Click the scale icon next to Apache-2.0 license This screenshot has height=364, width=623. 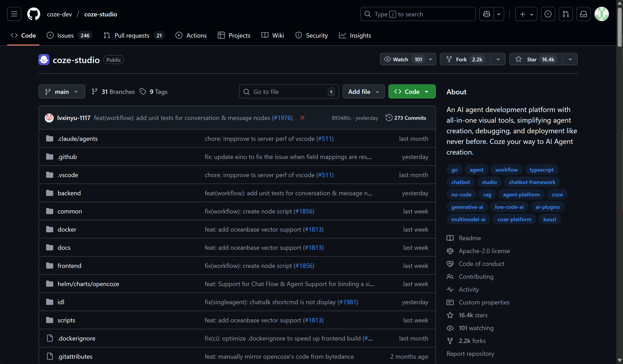450,251
